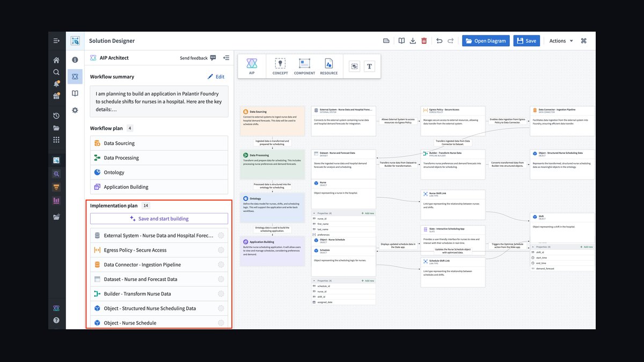
Task: Collapse Nurse object Properties section
Action: click(x=314, y=213)
